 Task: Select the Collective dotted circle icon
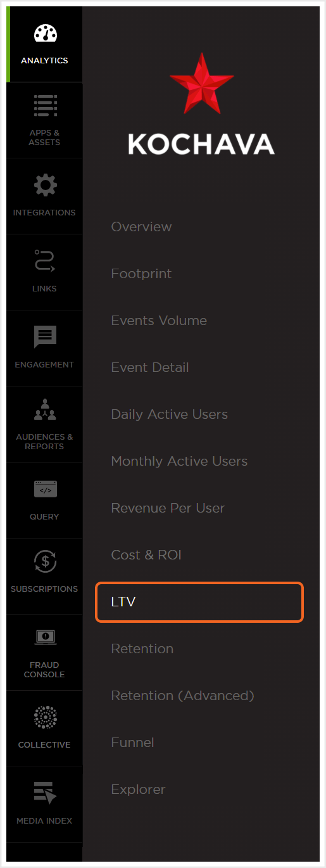45,717
